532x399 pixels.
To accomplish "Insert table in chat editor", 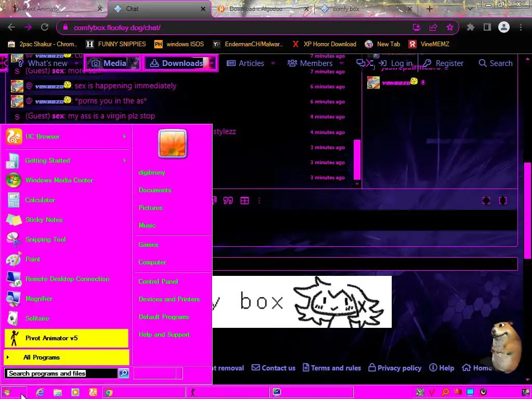I will point(245,201).
